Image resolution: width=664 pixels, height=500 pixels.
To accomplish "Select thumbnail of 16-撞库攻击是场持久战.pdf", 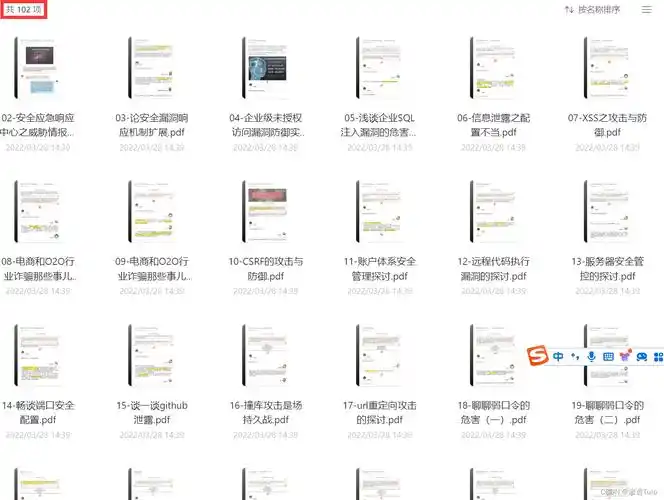I will pos(266,355).
